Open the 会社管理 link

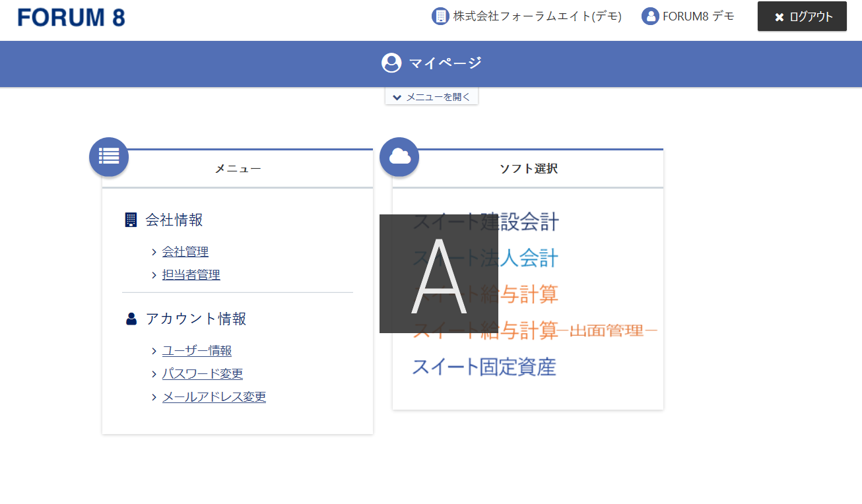pos(185,252)
